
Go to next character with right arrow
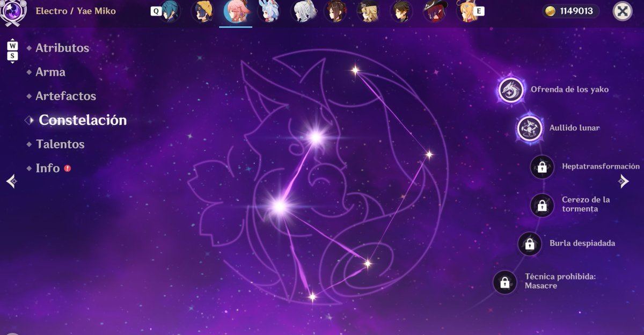point(623,181)
